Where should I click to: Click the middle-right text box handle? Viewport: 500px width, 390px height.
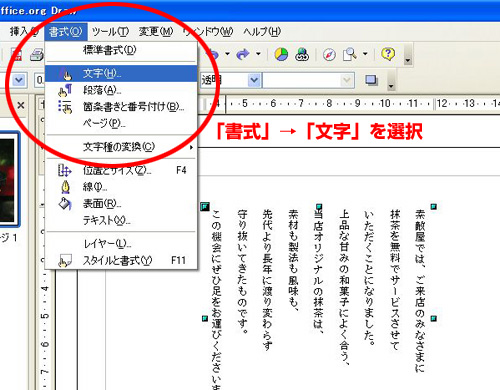[x=434, y=319]
